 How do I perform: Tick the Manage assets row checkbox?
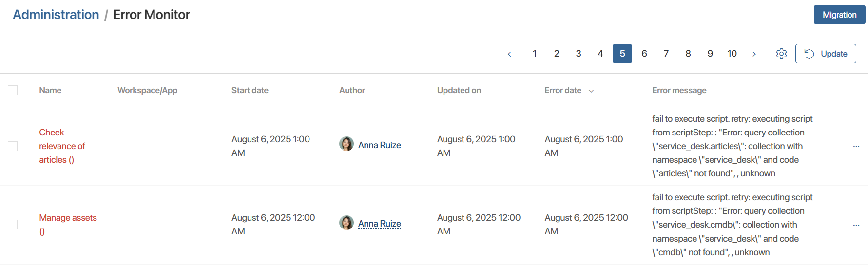(13, 225)
